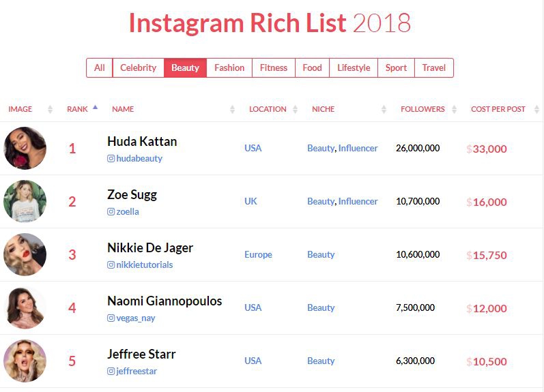This screenshot has height=392, width=544.
Task: Open the hudabeauty Instagram profile link
Action: pyautogui.click(x=139, y=158)
